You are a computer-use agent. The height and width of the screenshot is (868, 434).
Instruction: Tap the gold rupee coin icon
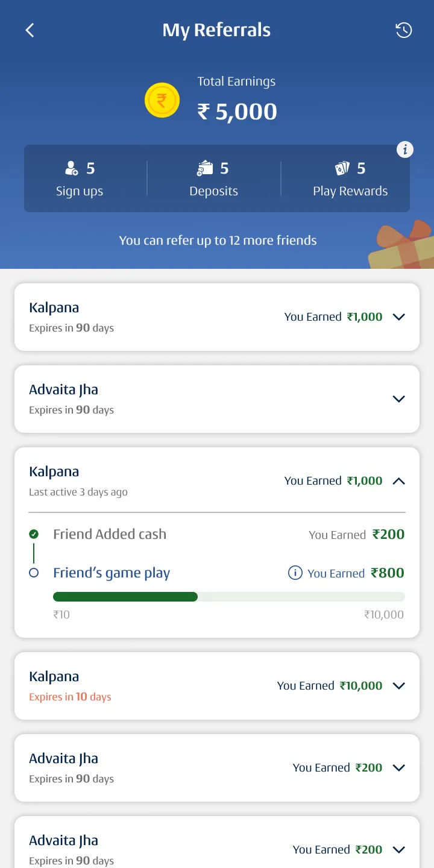coord(162,100)
